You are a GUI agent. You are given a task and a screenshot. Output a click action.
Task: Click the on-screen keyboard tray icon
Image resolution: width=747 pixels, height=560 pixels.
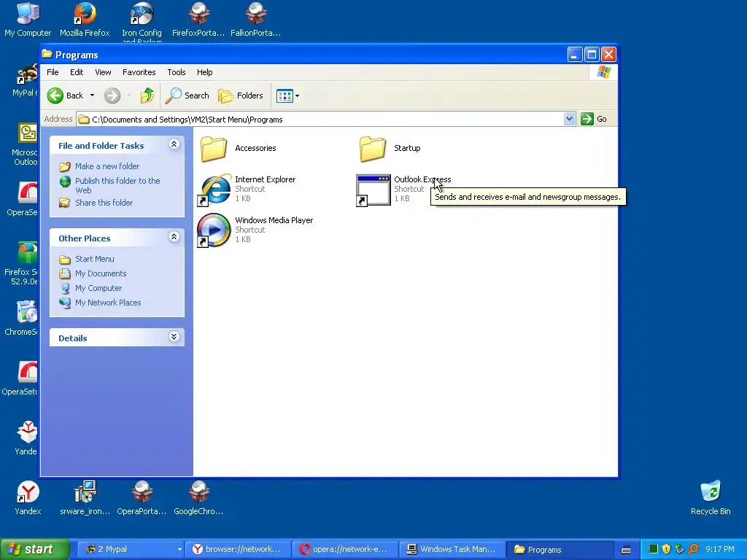pos(626,550)
